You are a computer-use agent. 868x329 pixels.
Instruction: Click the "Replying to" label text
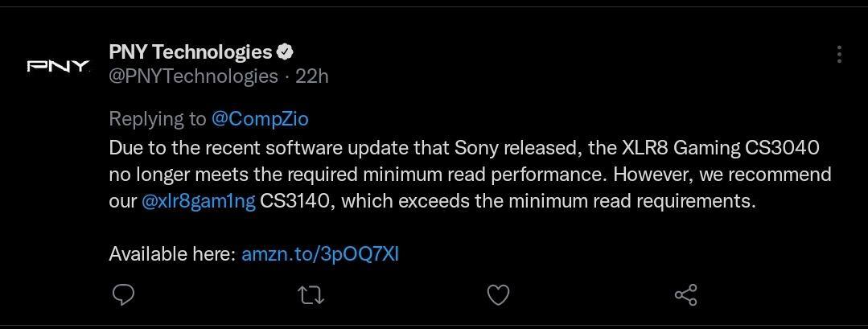coord(158,119)
